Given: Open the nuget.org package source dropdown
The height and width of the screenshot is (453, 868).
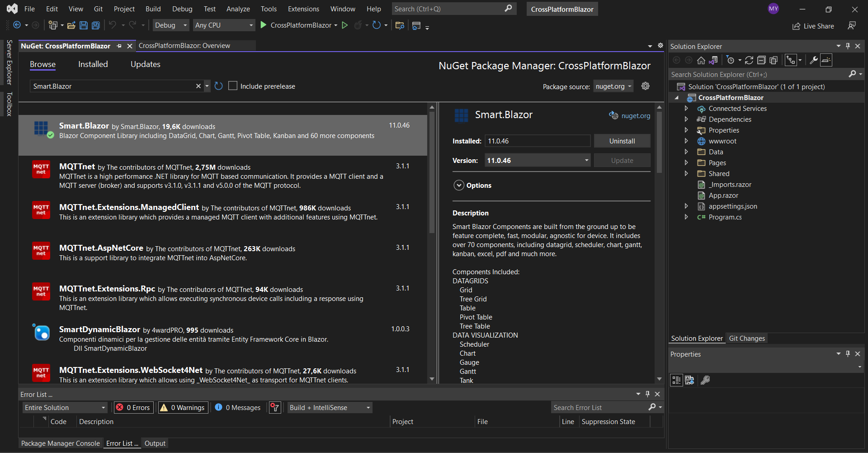Looking at the screenshot, I should pyautogui.click(x=613, y=86).
